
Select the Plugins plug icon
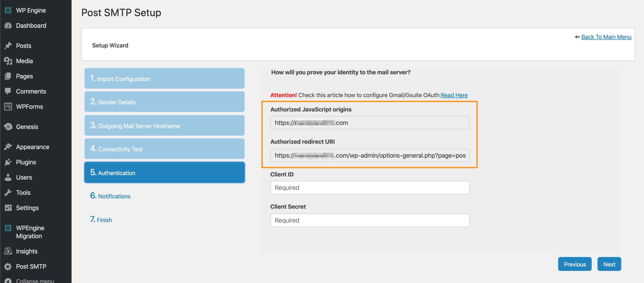[x=8, y=162]
